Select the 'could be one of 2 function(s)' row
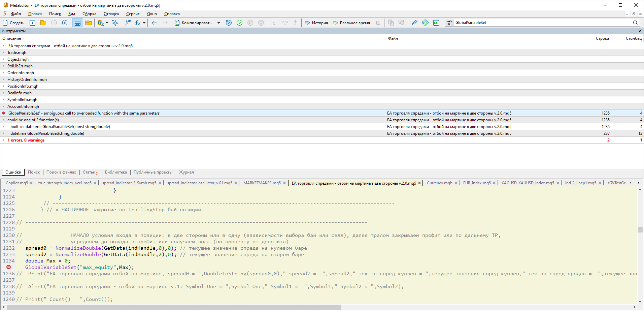Screen dimensions: 644x311 [x=322, y=120]
